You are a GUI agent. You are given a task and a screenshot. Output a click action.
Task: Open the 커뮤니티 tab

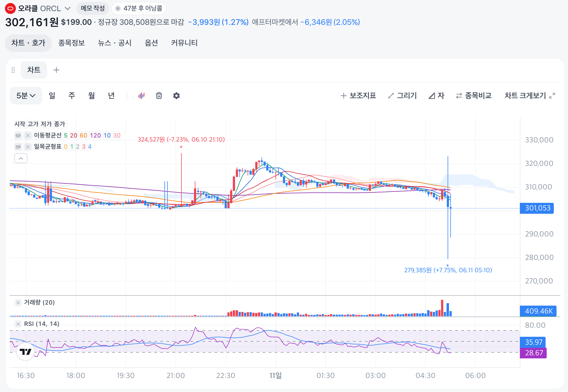pyautogui.click(x=184, y=43)
